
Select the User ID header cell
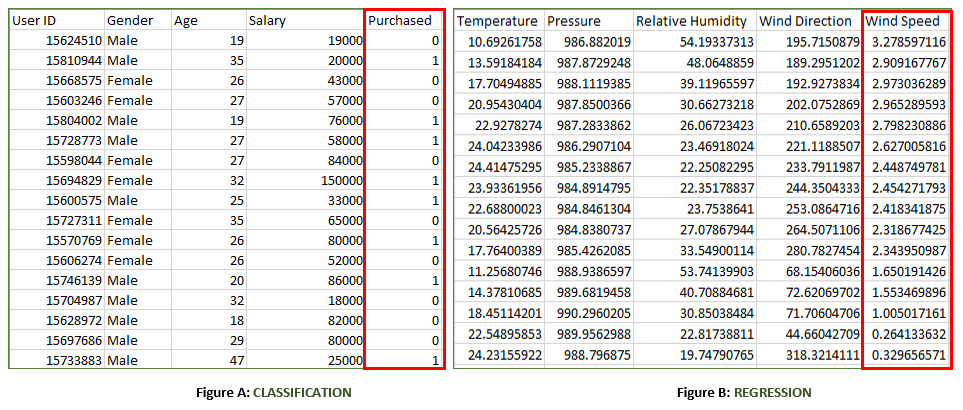(x=57, y=21)
